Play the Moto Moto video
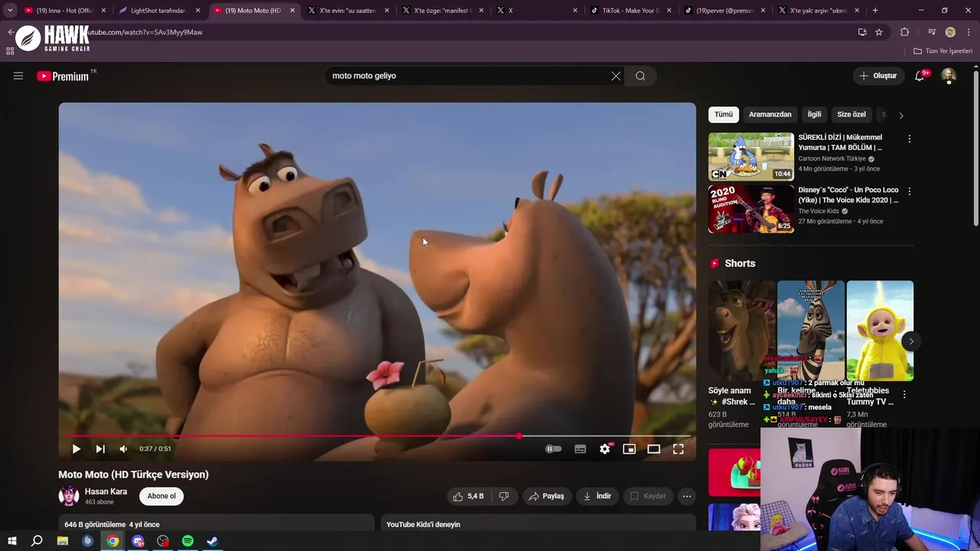 tap(76, 449)
